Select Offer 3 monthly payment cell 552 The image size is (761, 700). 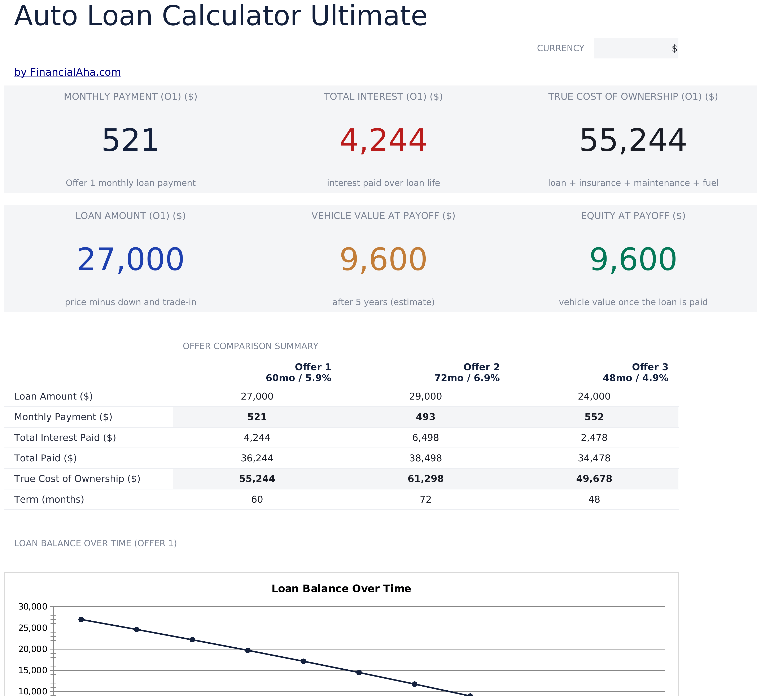point(594,417)
